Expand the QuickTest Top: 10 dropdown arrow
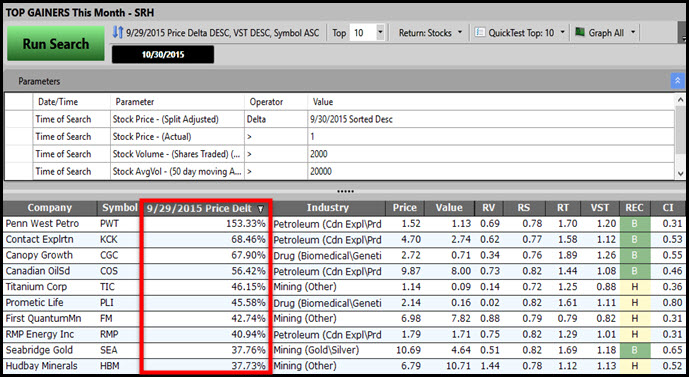The height and width of the screenshot is (377, 689). pos(562,32)
